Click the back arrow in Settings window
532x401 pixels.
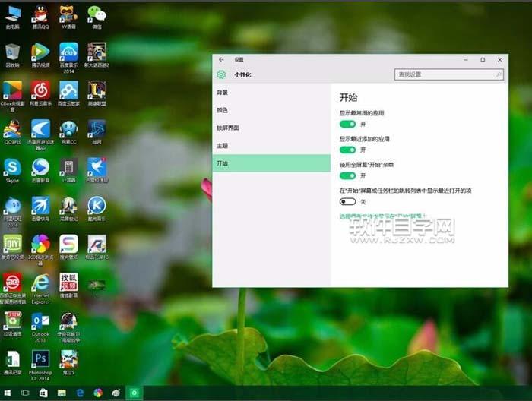(x=222, y=60)
